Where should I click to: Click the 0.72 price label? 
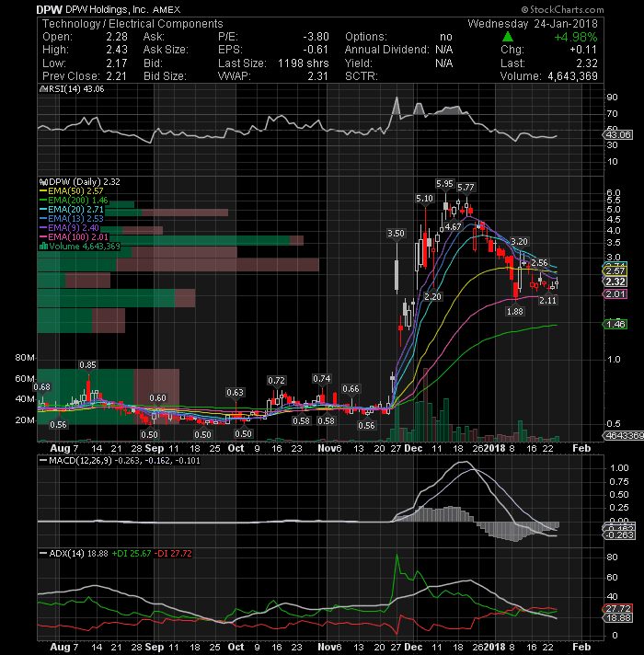pos(277,381)
